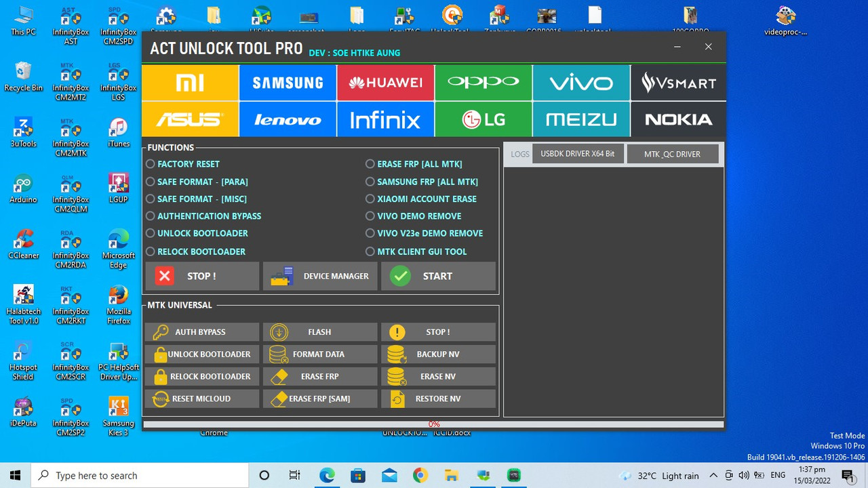Click AUTH BYPASS in MTK Universal

click(x=202, y=332)
